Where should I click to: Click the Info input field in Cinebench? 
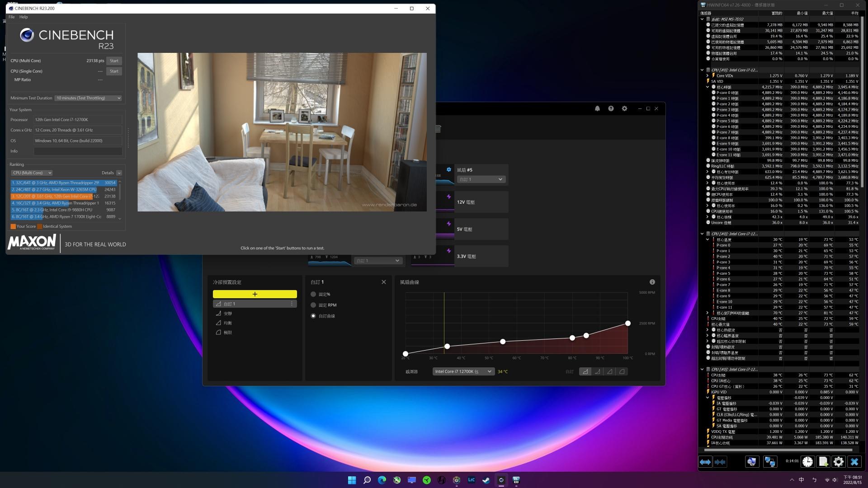78,151
